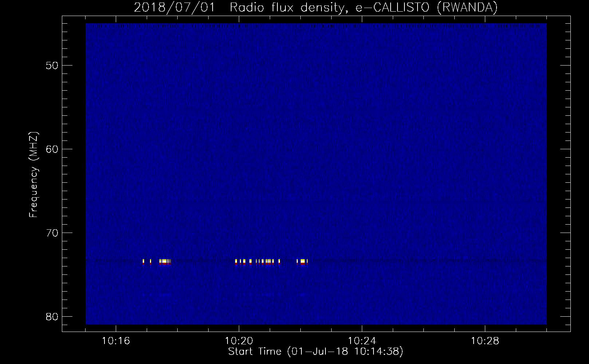Viewport: 589px width, 364px height.
Task: Click the 10:16 time tick label
Action: click(116, 341)
